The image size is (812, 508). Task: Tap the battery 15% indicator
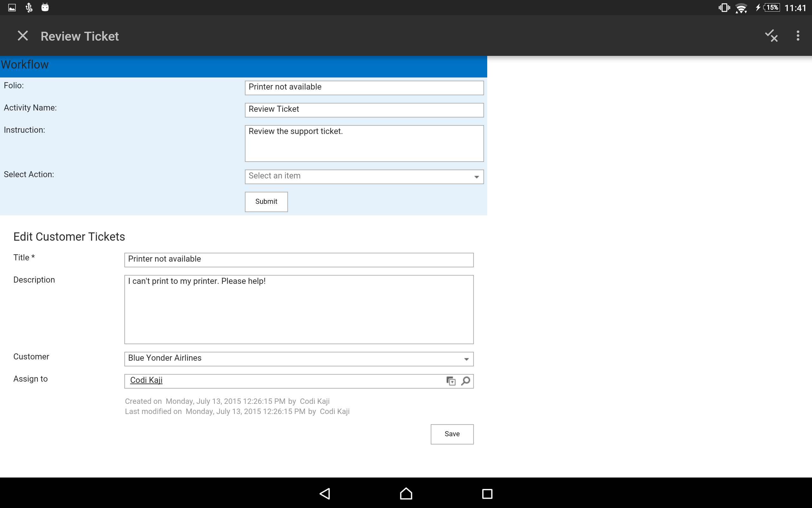pos(771,7)
